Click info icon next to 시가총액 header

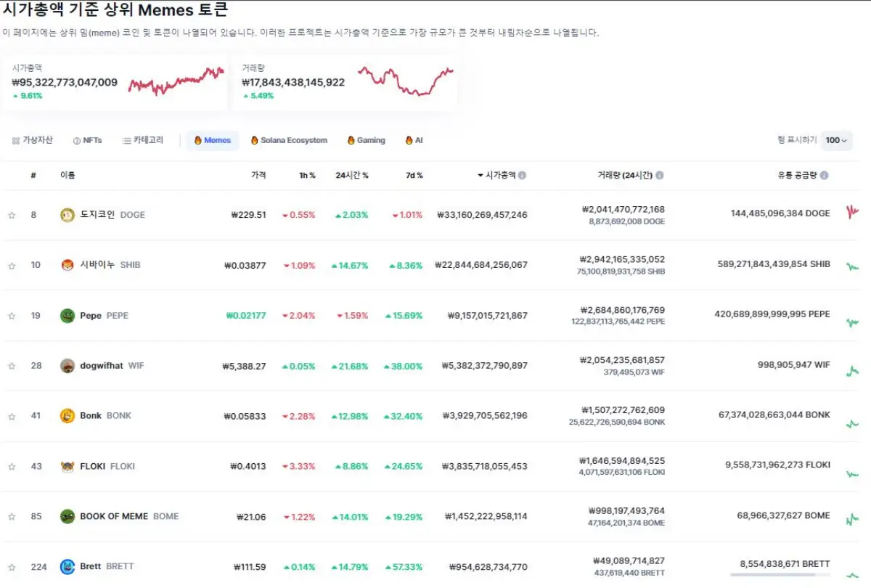523,176
